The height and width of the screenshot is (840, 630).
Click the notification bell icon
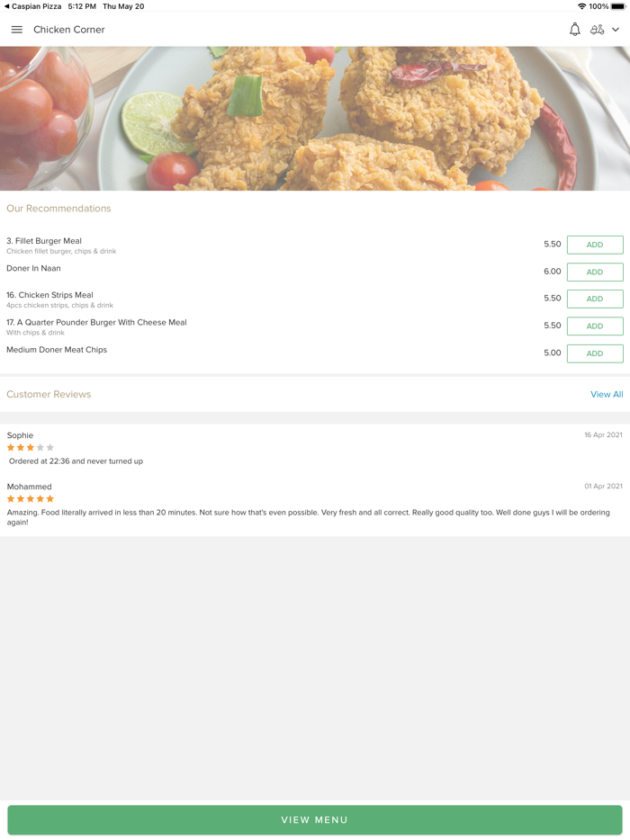[574, 29]
